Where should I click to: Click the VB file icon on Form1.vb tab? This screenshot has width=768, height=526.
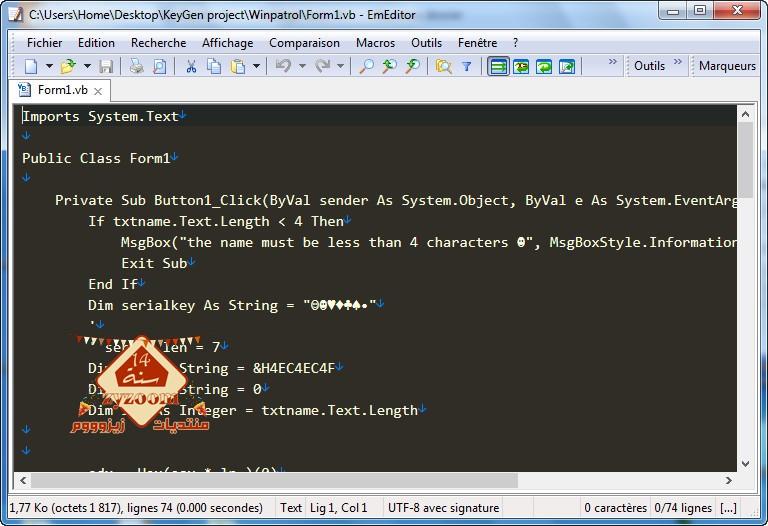point(24,90)
